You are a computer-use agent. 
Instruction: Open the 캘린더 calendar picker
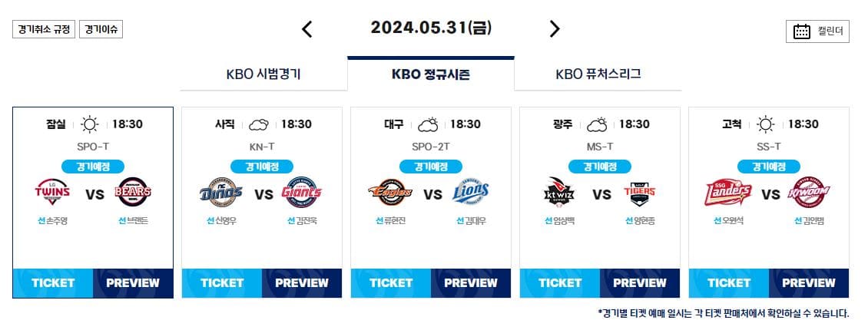(817, 31)
